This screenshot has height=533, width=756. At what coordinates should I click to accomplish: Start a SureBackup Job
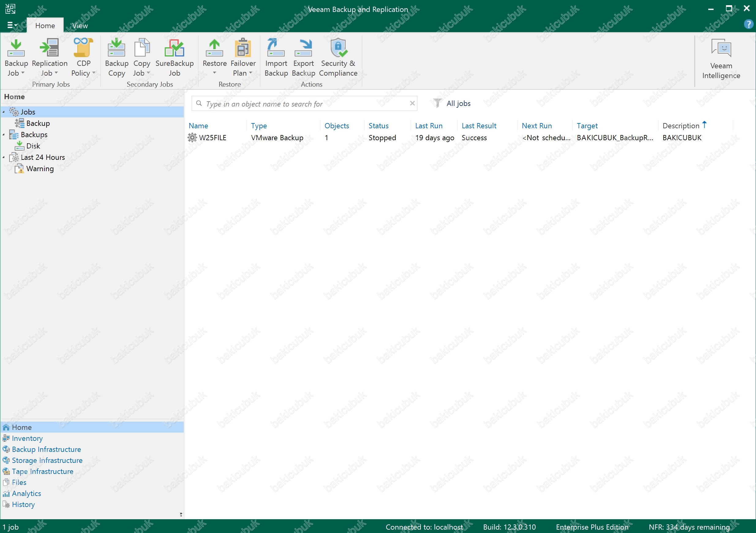pos(175,58)
